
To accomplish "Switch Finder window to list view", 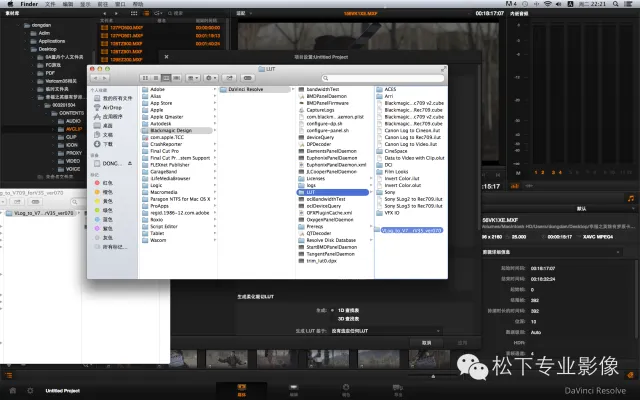I will (x=156, y=78).
